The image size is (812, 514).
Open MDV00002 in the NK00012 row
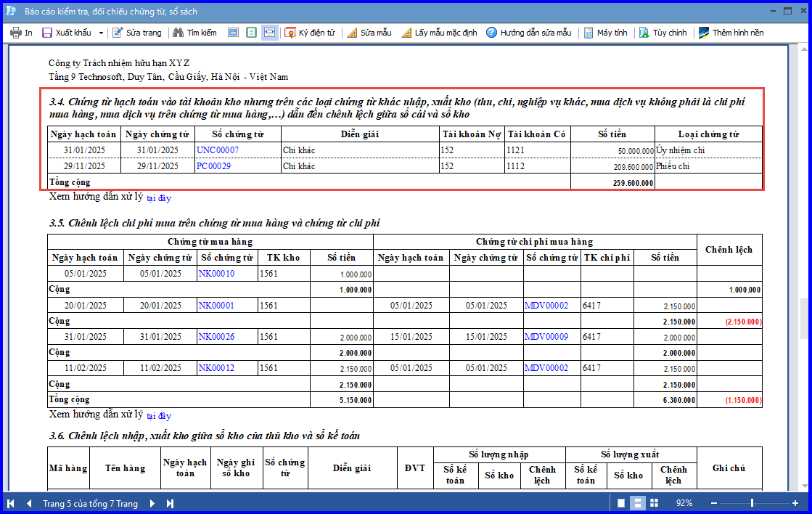click(546, 368)
